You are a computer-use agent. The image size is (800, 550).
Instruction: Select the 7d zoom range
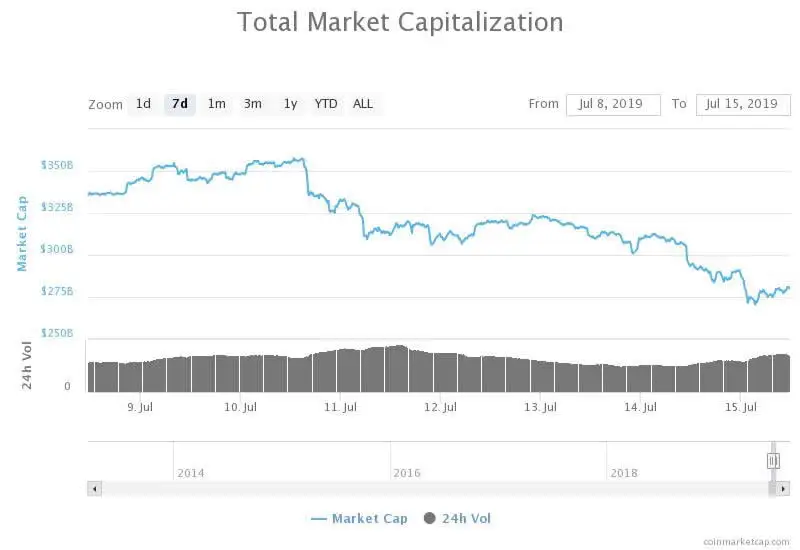click(180, 104)
